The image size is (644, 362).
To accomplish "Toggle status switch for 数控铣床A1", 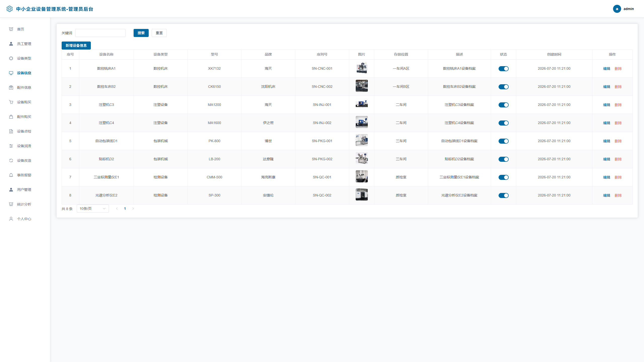I will tap(503, 69).
